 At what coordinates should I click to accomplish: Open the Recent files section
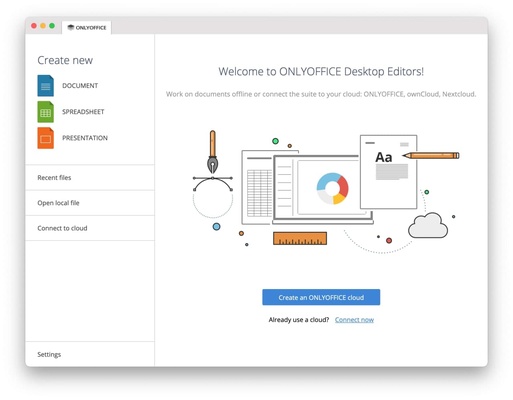pyautogui.click(x=90, y=178)
